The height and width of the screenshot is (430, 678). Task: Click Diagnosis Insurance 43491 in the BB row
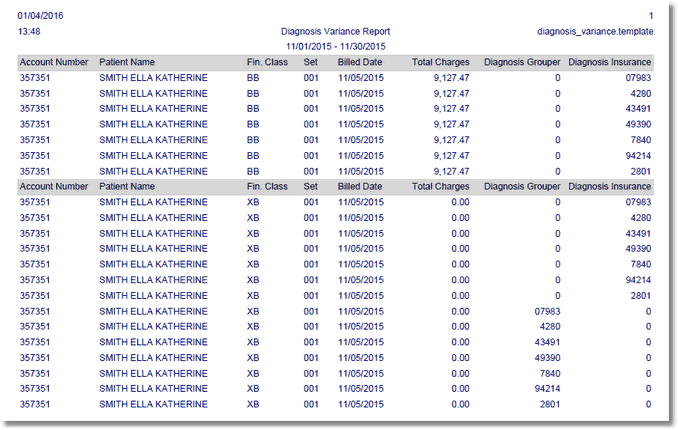[x=638, y=109]
